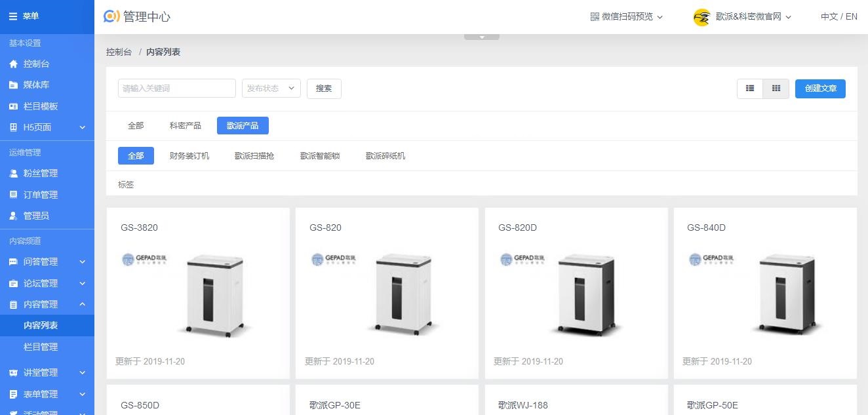Expand the 论坛管理 submenu chevron
The width and height of the screenshot is (868, 415).
coord(83,283)
